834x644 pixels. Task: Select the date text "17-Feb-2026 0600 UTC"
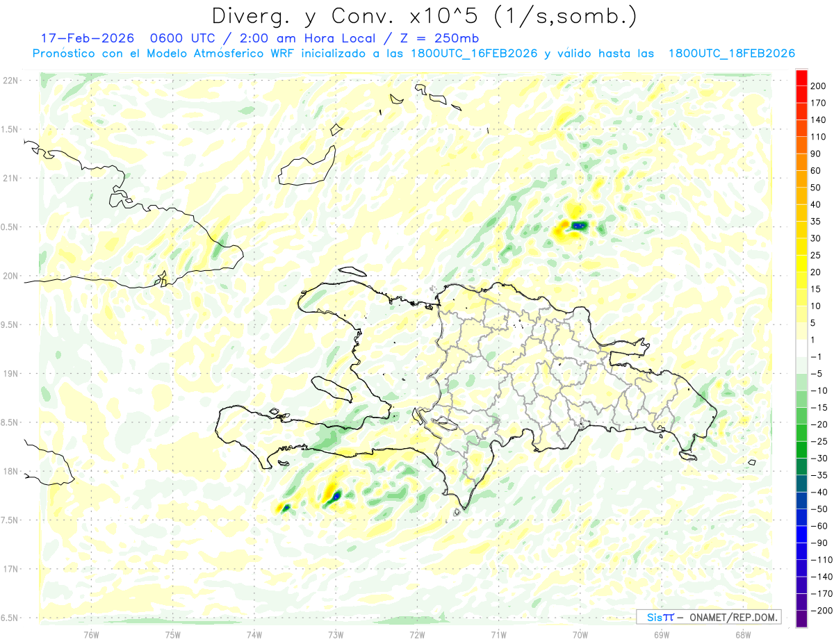[128, 38]
